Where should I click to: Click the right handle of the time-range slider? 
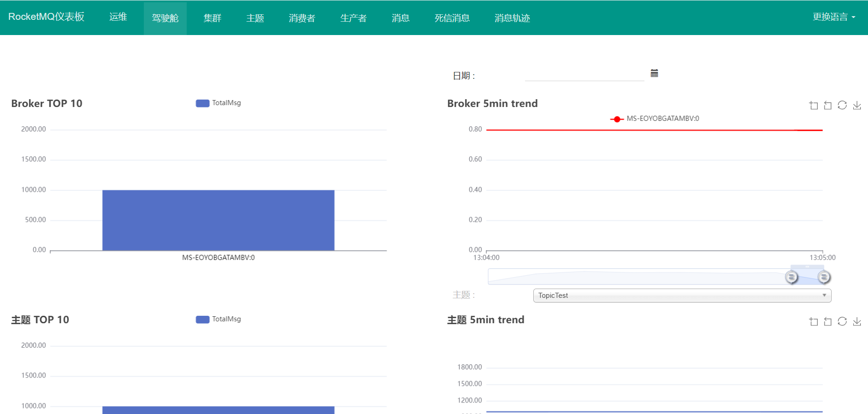(824, 277)
